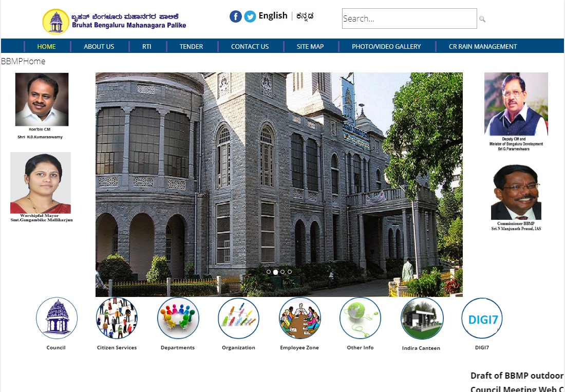Viewport: 565px width, 392px height.
Task: Click the search magnifier icon
Action: coord(482,18)
